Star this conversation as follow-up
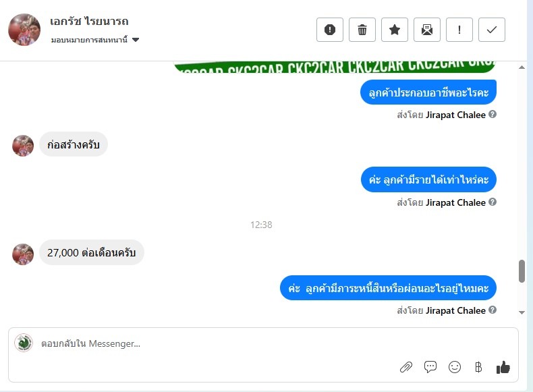533x392 pixels. coord(394,30)
